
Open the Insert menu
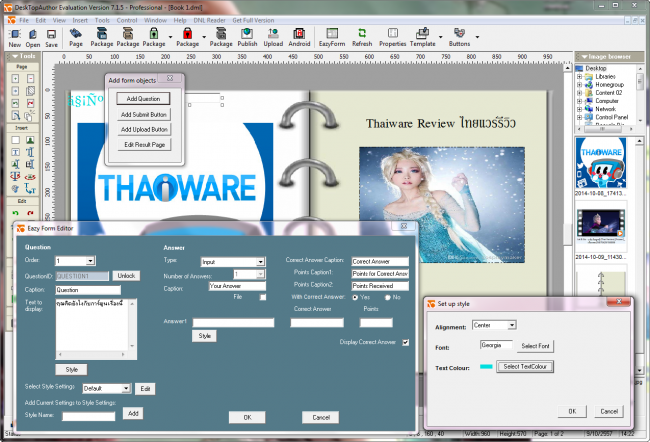click(80, 20)
